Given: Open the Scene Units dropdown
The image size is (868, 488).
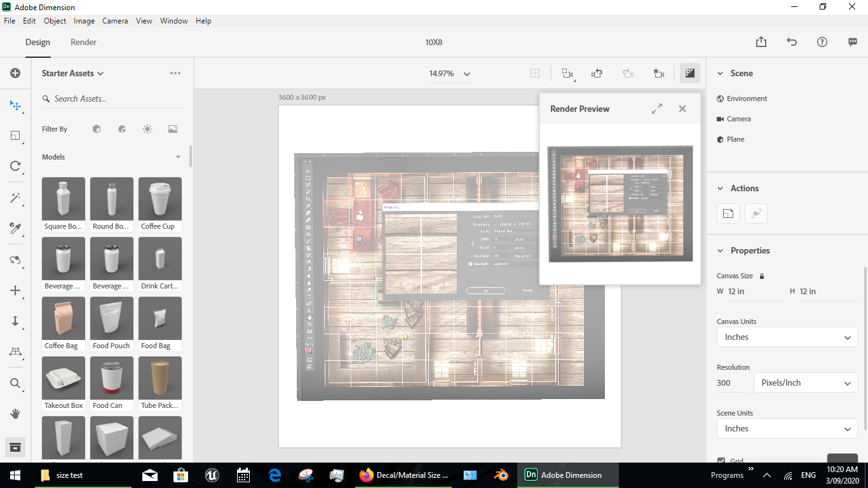Looking at the screenshot, I should 787,428.
